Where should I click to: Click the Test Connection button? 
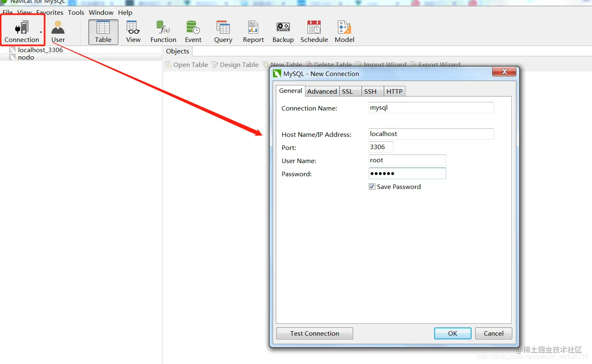(314, 333)
